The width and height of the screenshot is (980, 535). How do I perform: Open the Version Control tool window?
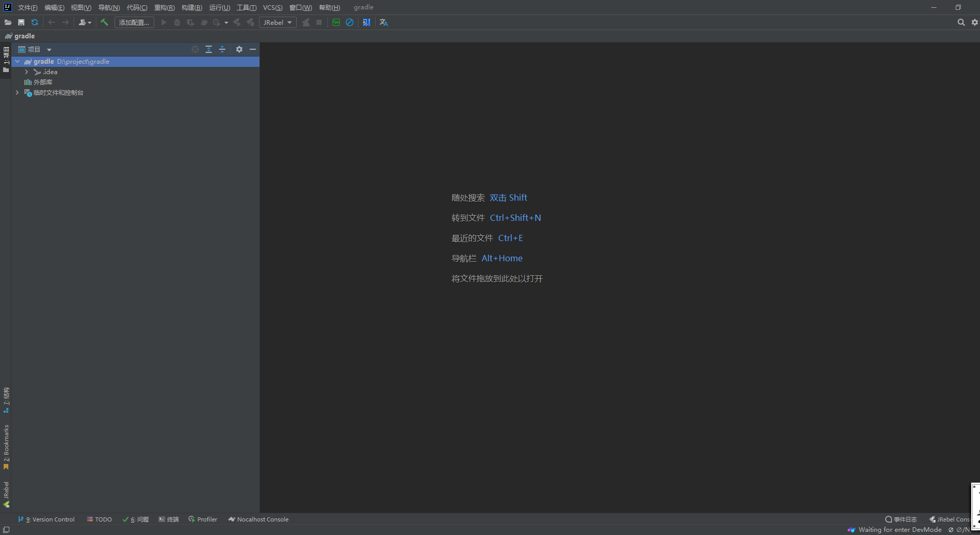tap(46, 519)
